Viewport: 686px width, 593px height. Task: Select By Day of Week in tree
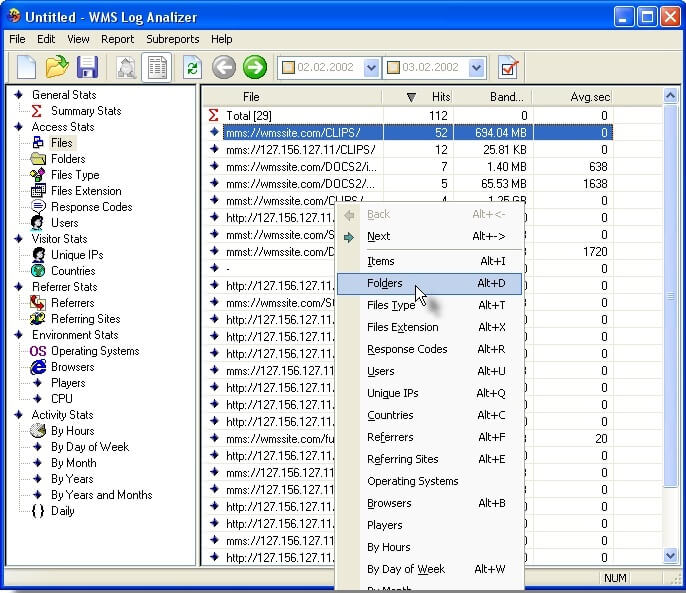point(90,447)
